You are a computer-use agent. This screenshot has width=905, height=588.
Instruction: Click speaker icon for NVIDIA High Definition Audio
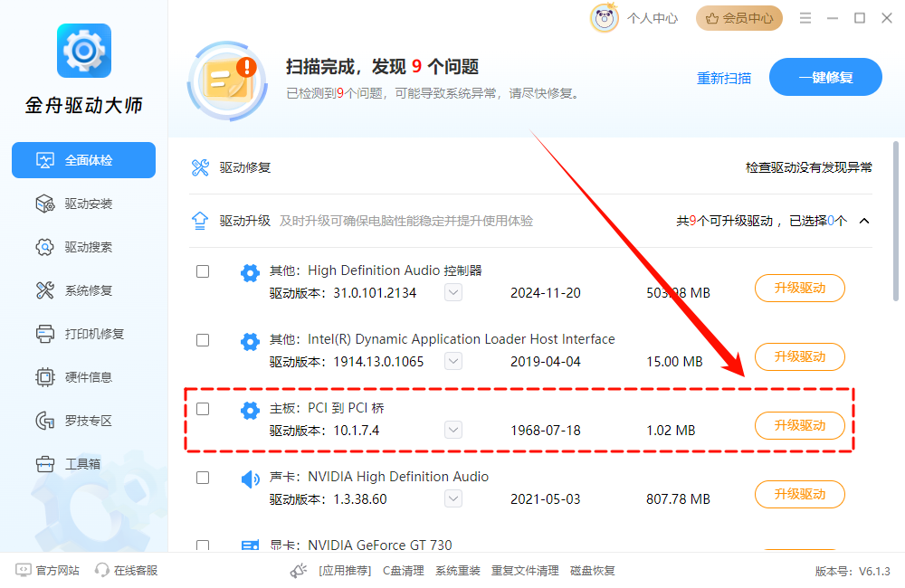[250, 479]
